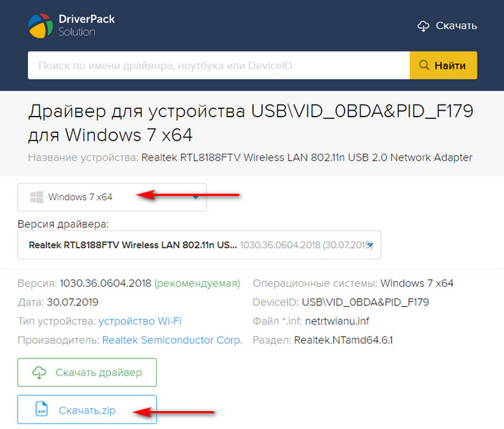Viewport: 504px width, 429px height.
Task: Click the Скачать драйвер button
Action: [x=87, y=373]
